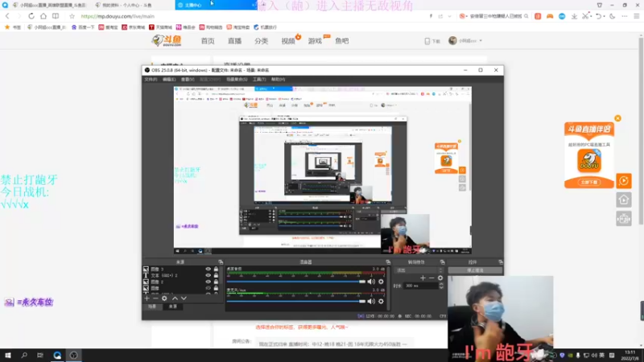This screenshot has width=644, height=362.
Task: Remove selected source with minus icon
Action: (155, 298)
